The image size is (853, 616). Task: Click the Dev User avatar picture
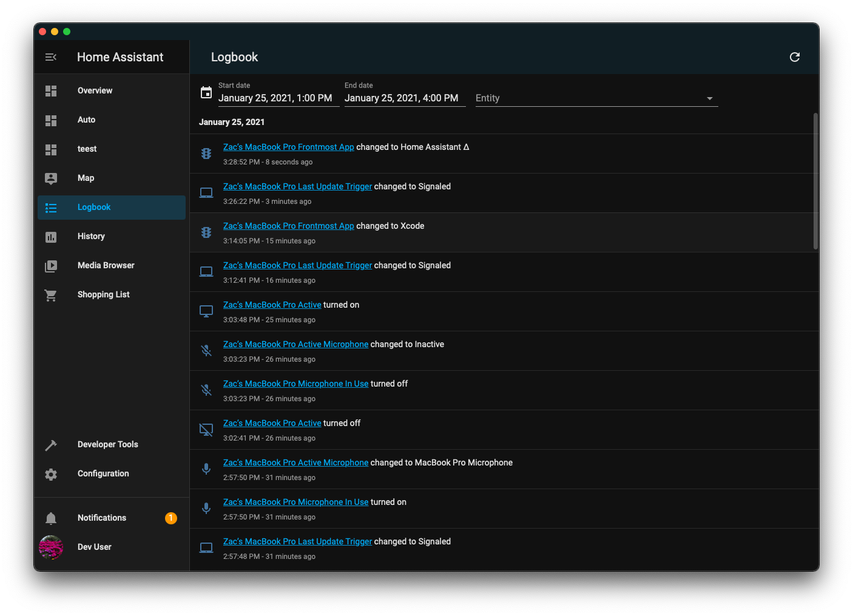pos(51,547)
